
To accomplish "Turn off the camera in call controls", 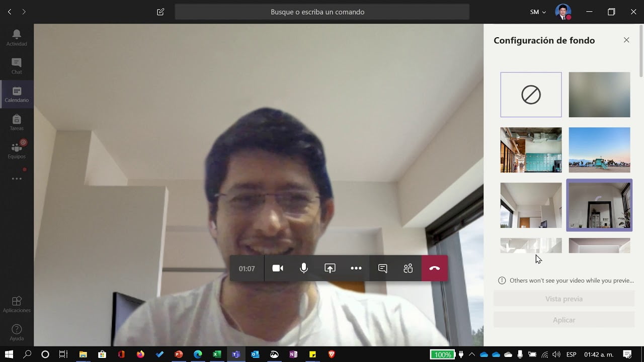I will pyautogui.click(x=278, y=268).
